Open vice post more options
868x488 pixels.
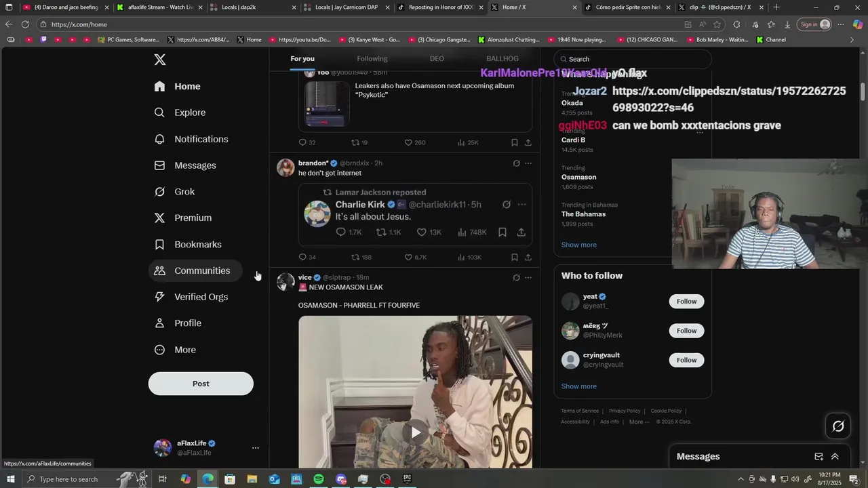528,277
